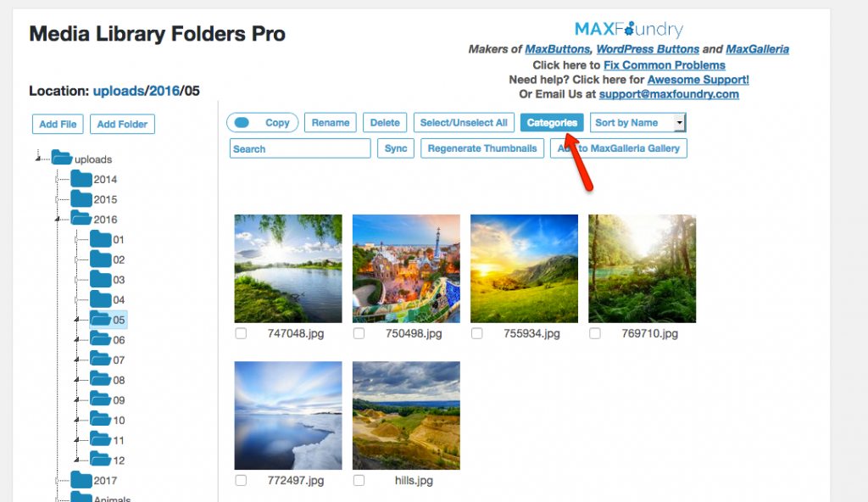Open the 2017 folder icon

click(81, 479)
